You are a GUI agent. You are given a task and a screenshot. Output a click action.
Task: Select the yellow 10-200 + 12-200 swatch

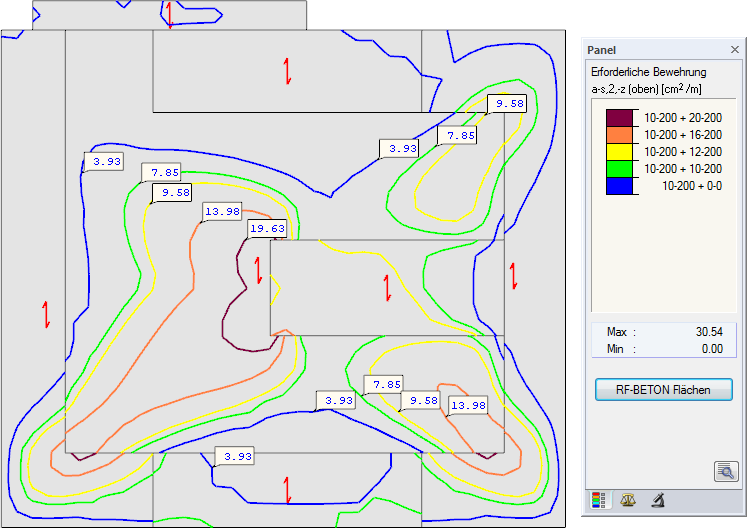click(619, 152)
